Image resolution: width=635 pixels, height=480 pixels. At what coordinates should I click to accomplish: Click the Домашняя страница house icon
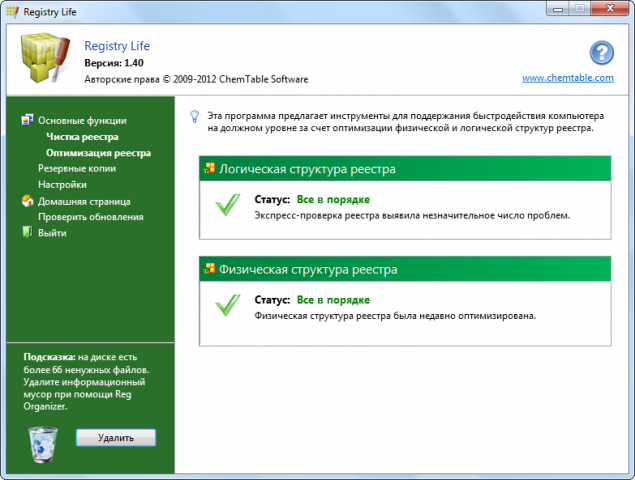point(28,201)
